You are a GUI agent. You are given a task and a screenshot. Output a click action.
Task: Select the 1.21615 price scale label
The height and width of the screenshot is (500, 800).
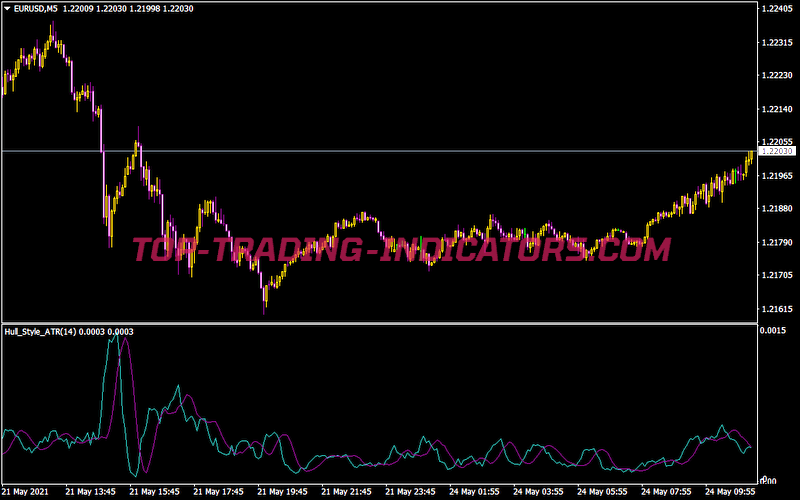coord(776,308)
